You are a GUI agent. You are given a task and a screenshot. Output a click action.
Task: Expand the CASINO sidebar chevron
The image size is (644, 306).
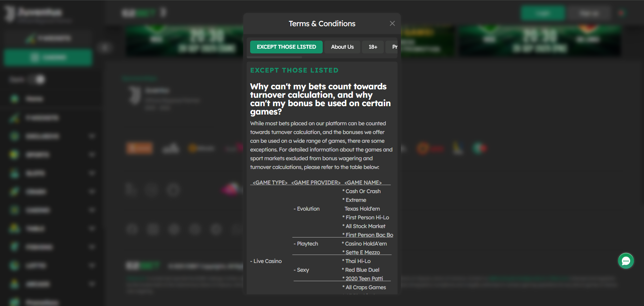[92, 210]
